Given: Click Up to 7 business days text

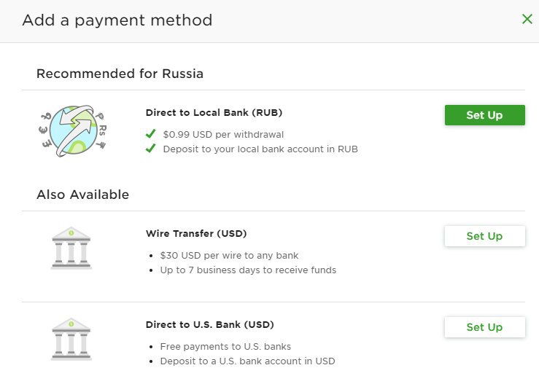Looking at the screenshot, I should tap(248, 270).
